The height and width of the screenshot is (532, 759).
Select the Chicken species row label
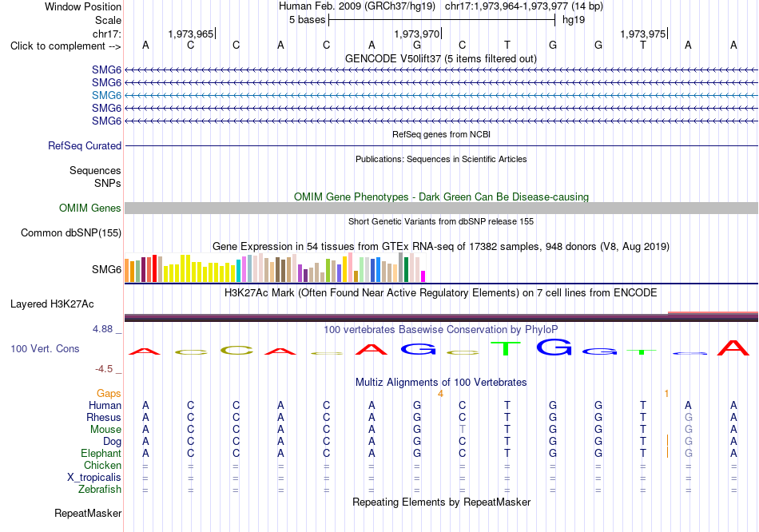click(102, 465)
